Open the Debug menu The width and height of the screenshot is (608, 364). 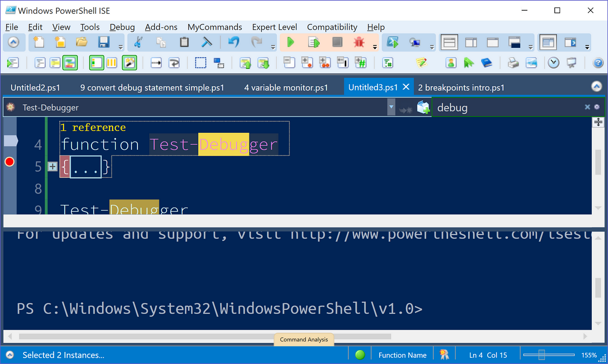(x=122, y=27)
